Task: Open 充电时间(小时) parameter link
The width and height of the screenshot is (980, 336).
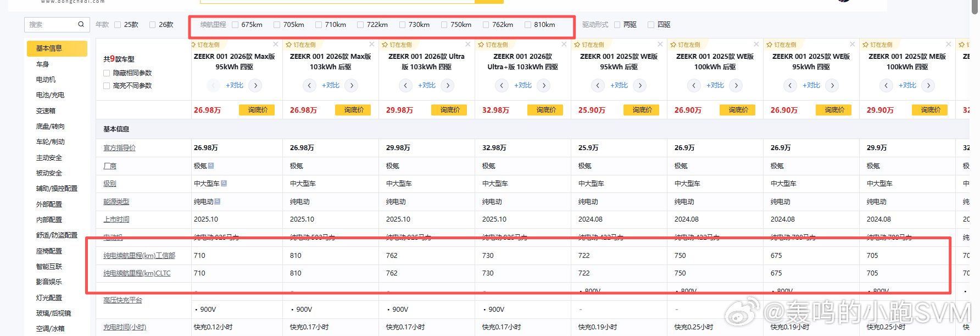Action: 125,327
